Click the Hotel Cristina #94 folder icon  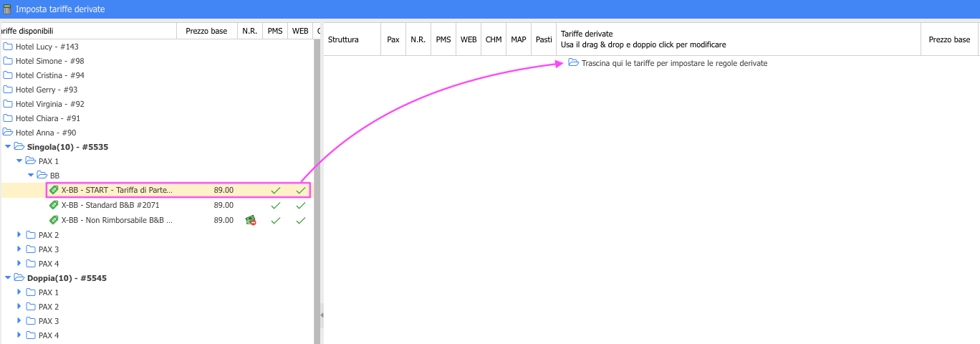8,75
